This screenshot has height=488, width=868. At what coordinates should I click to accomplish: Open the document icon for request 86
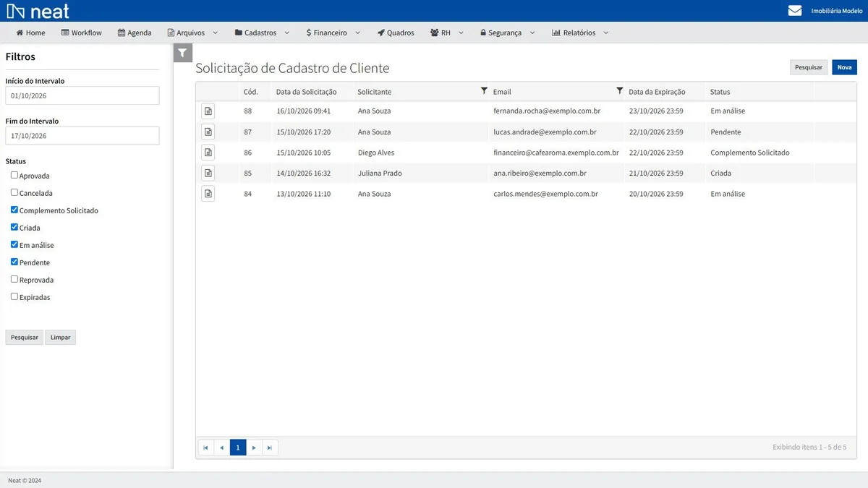coord(208,153)
